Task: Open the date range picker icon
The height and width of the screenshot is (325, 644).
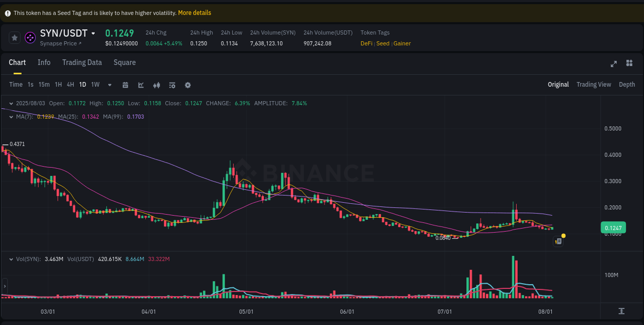Action: pyautogui.click(x=125, y=85)
